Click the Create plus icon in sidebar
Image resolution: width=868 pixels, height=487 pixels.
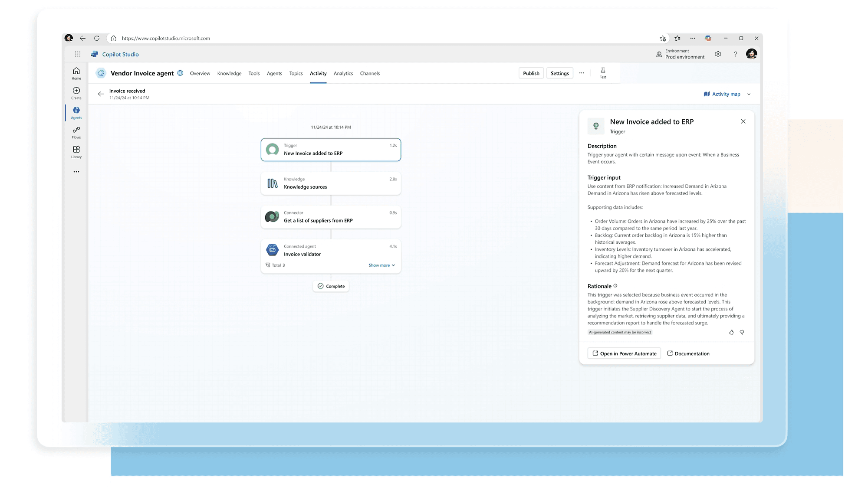click(76, 93)
